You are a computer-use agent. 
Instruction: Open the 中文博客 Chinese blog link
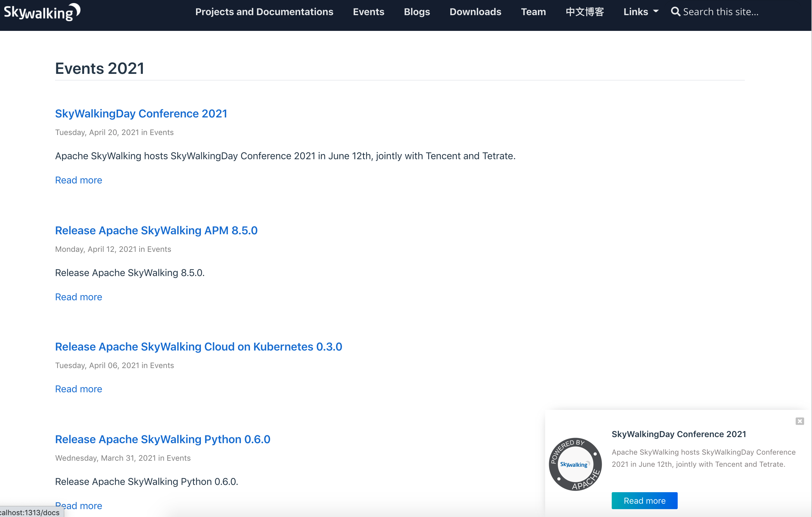click(x=584, y=12)
